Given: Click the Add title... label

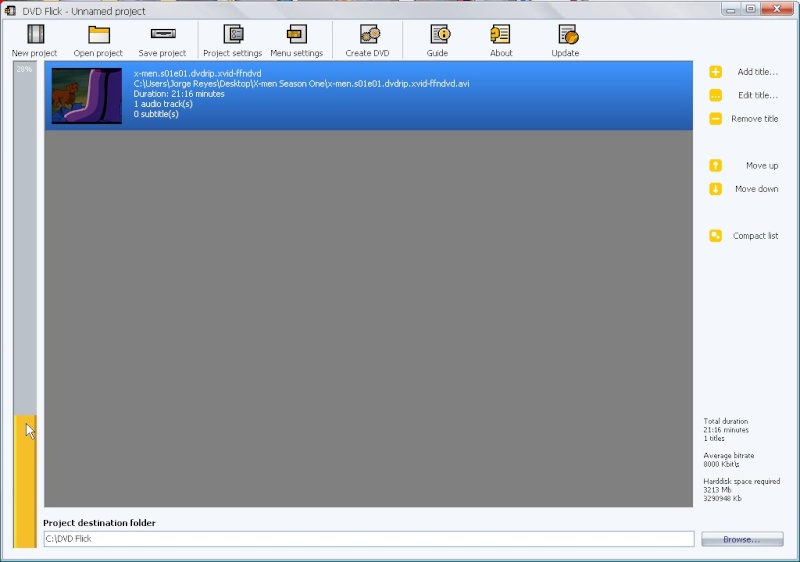Looking at the screenshot, I should tap(758, 72).
